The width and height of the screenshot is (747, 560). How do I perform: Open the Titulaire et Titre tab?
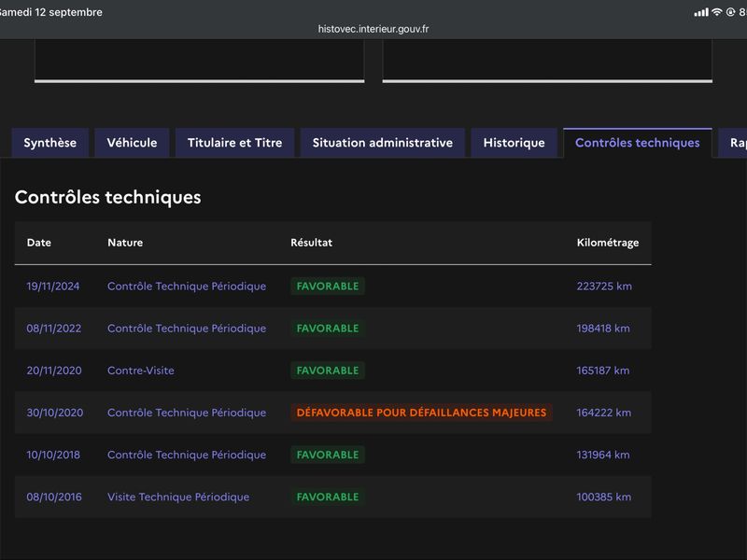click(235, 143)
